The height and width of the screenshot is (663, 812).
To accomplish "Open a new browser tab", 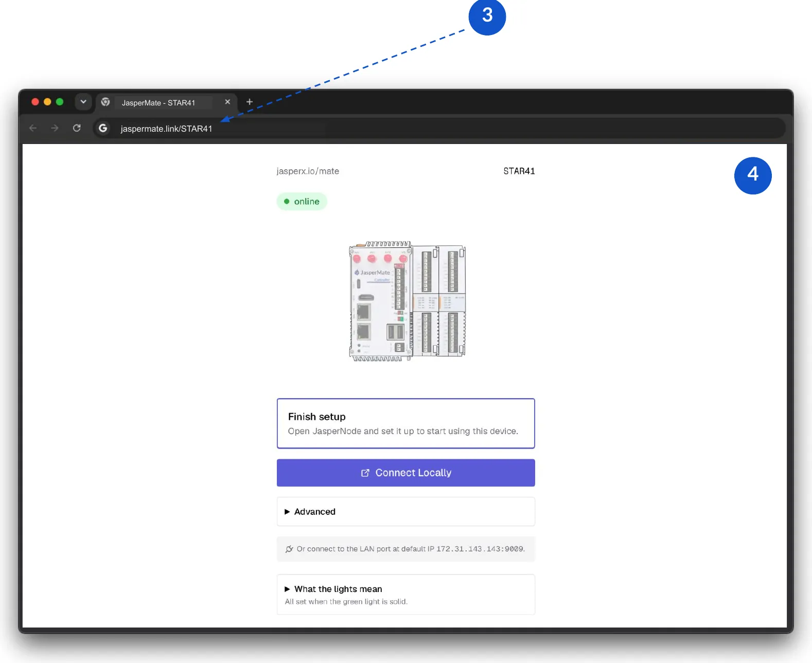I will (x=250, y=102).
